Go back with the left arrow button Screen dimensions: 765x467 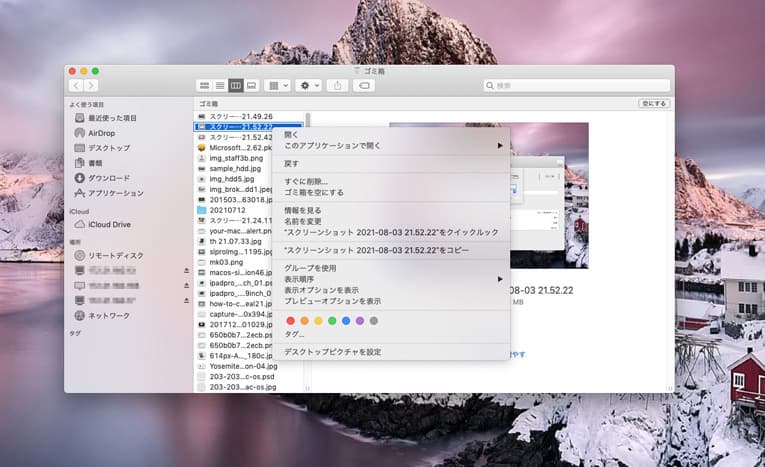(x=76, y=86)
